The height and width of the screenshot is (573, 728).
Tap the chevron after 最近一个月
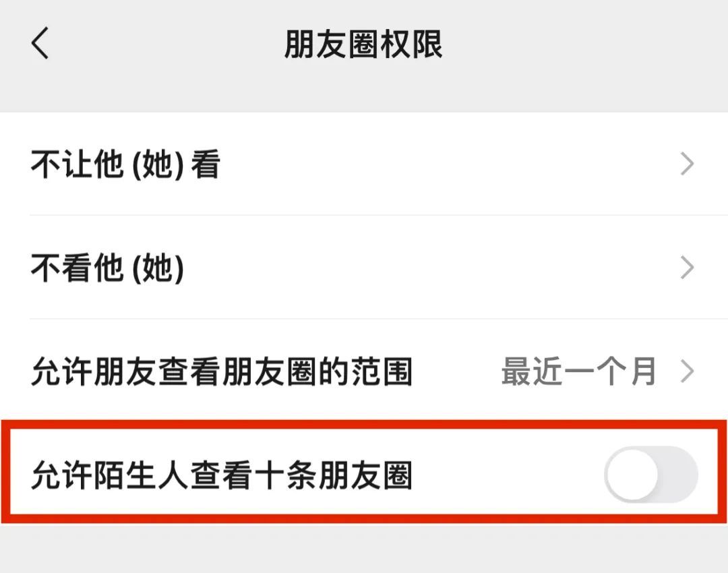pos(688,370)
